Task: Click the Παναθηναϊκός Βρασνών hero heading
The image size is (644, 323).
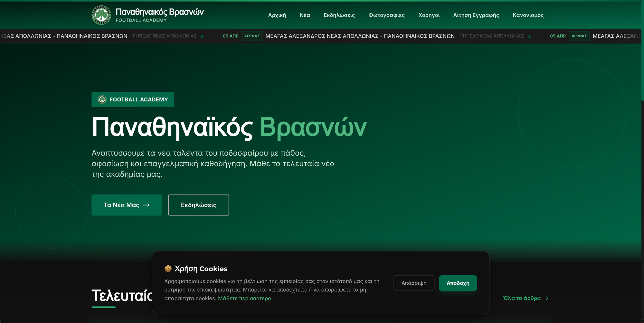Action: (229, 127)
